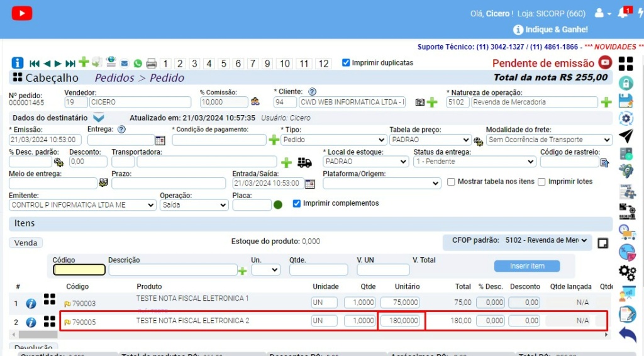Send order by email envelope icon
The image size is (644, 356).
coord(125,64)
